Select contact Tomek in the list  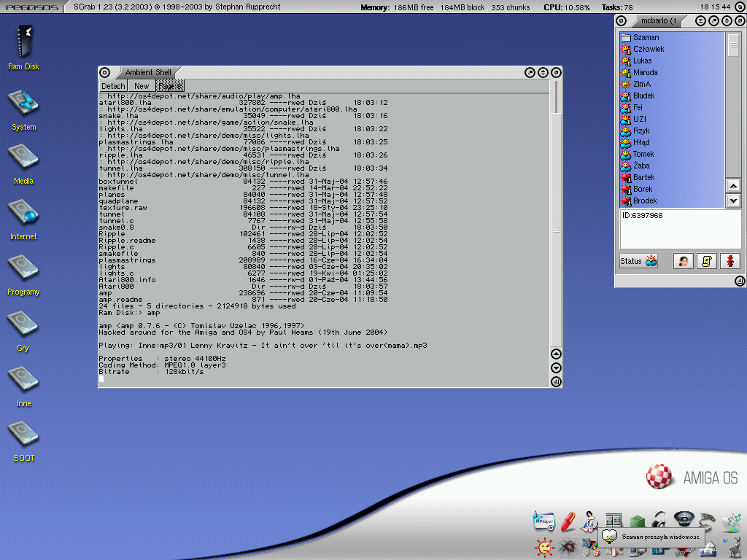[x=672, y=154]
